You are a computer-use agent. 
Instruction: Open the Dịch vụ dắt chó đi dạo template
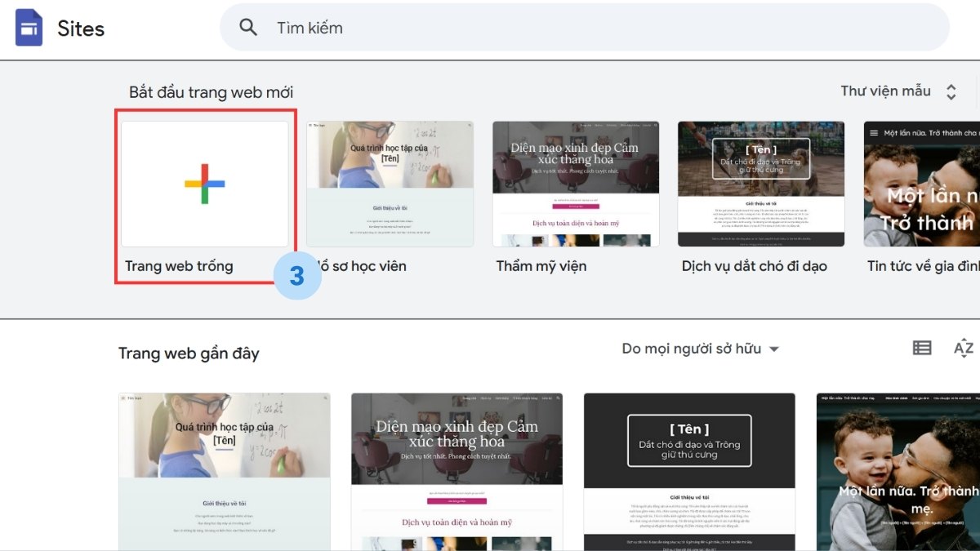[x=761, y=184]
